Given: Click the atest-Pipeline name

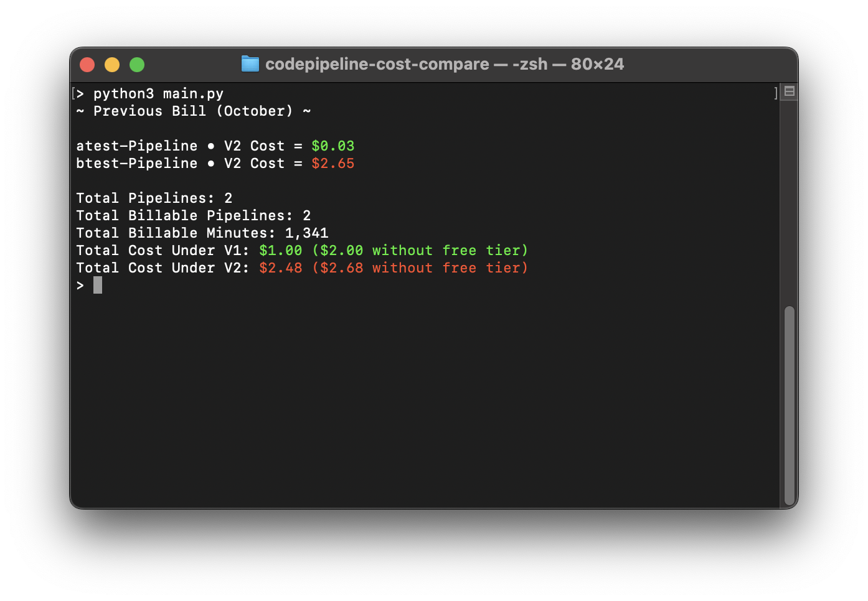Looking at the screenshot, I should [137, 146].
